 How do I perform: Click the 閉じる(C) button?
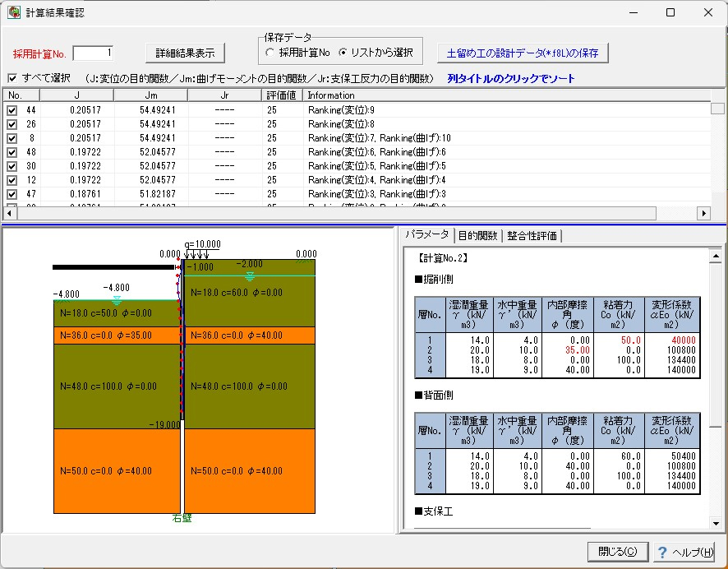coord(618,552)
